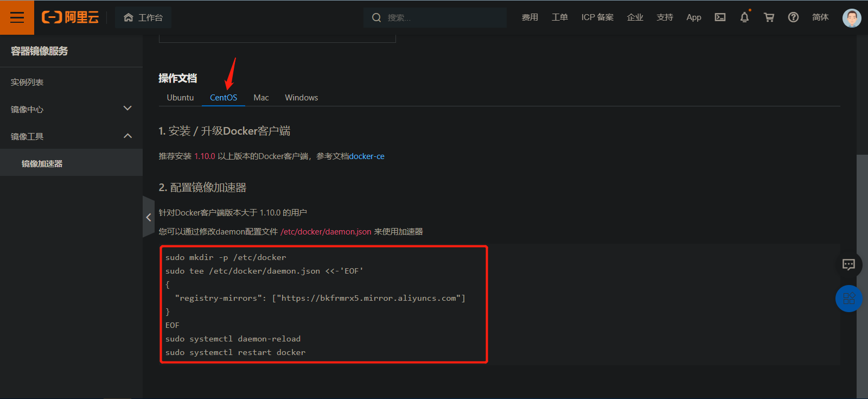Click the 'sudo mkdir -p /etc/docker' line
Image resolution: width=868 pixels, height=399 pixels.
226,257
